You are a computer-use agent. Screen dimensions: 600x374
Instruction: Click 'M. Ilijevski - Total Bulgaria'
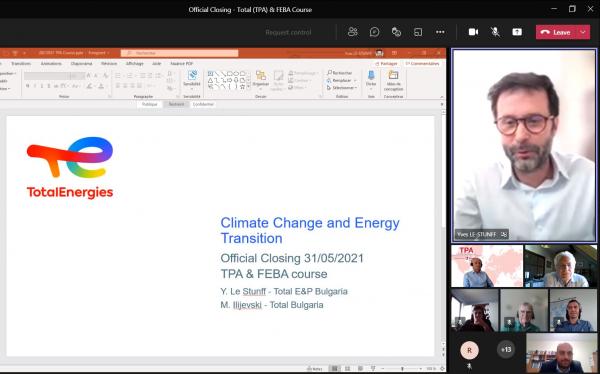pyautogui.click(x=272, y=305)
